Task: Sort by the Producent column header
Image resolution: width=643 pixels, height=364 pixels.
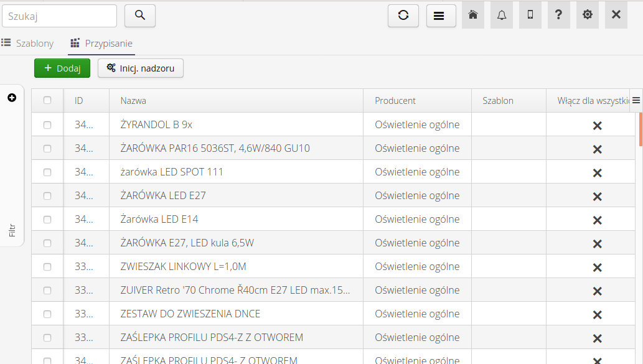Action: (x=395, y=101)
